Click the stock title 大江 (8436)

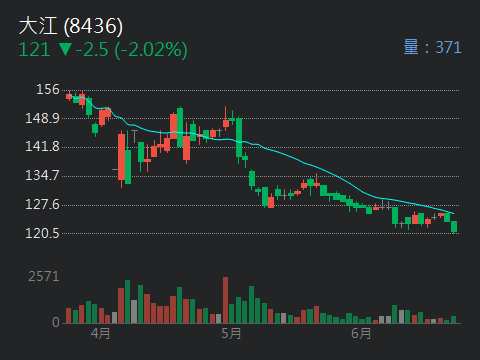pyautogui.click(x=71, y=26)
